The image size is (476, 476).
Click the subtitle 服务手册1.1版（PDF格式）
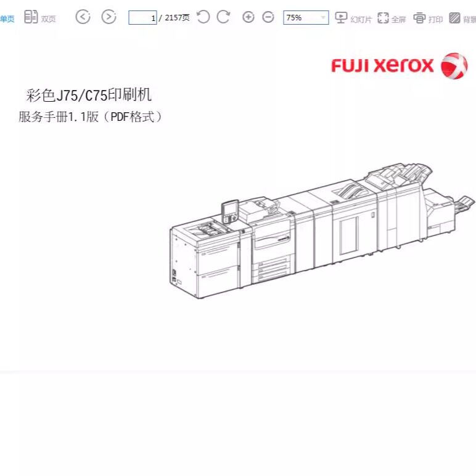[x=90, y=117]
